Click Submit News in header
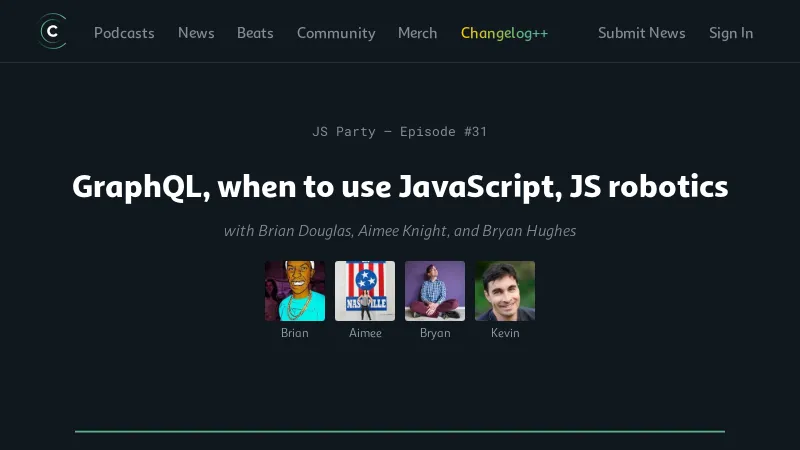The image size is (800, 450). [x=641, y=33]
